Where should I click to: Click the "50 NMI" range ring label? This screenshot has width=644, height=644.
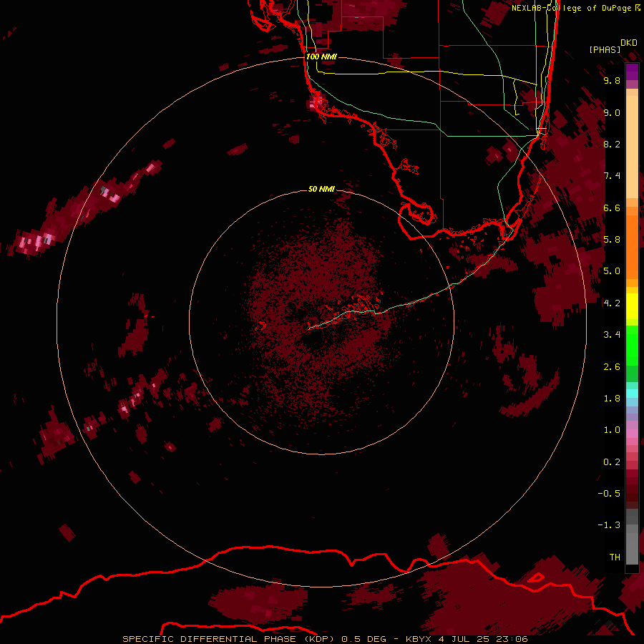321,190
